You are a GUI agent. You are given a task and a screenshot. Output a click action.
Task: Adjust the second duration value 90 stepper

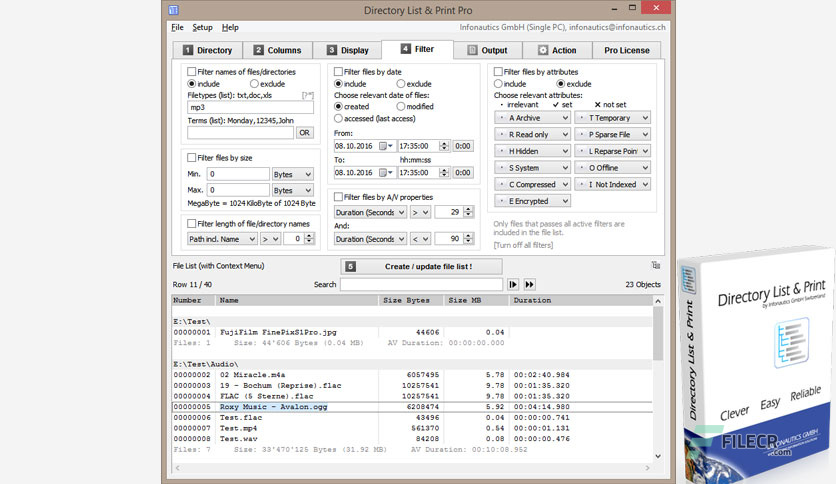468,239
